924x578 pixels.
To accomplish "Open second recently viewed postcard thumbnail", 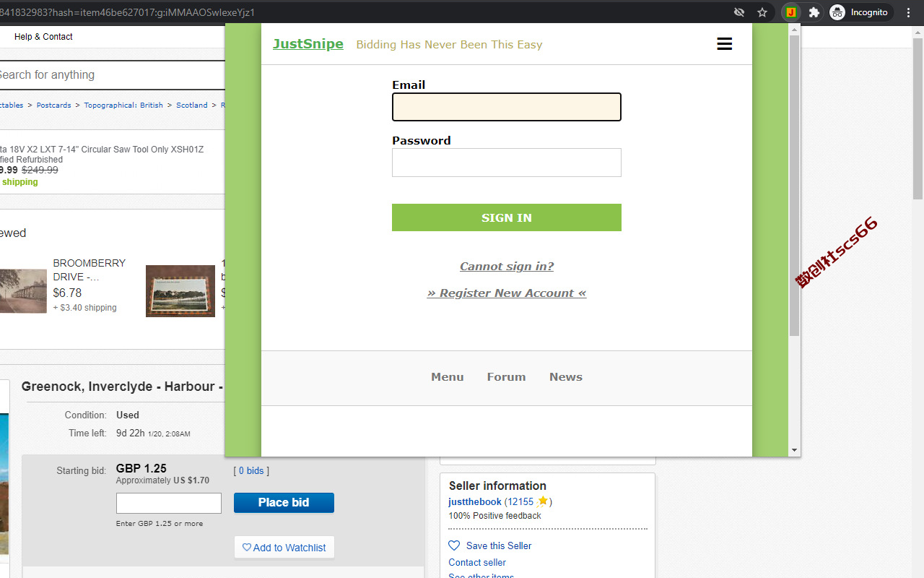I will 180,291.
